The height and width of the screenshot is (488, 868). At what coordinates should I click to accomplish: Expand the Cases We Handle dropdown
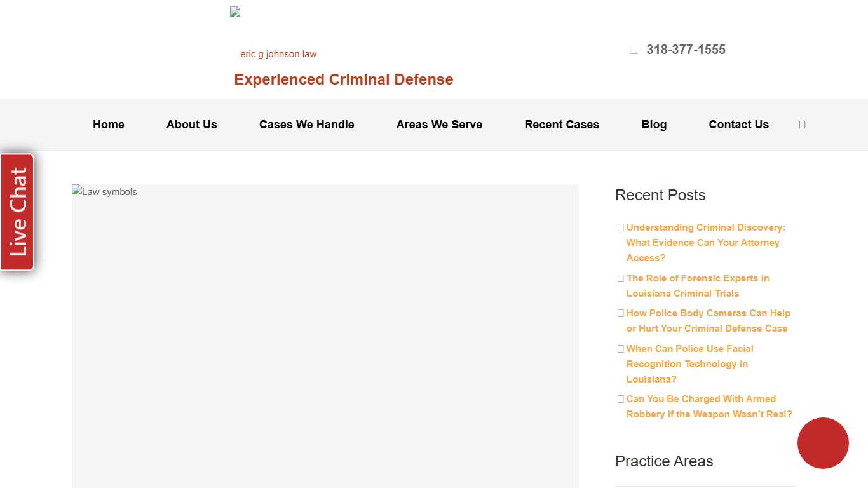(x=306, y=125)
